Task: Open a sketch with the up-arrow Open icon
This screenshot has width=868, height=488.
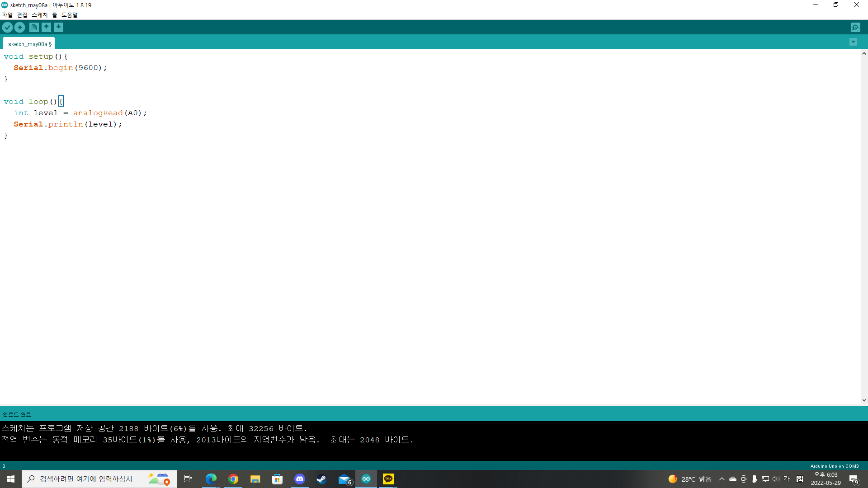Action: point(46,28)
